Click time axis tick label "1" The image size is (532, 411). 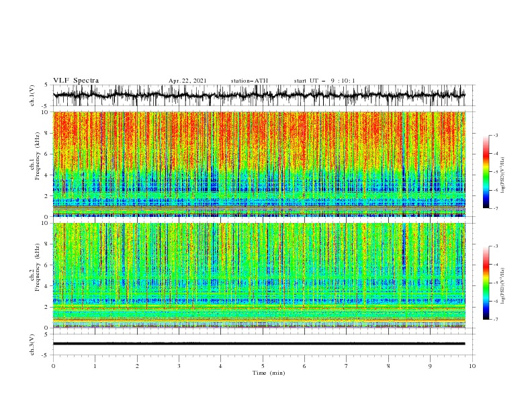pos(95,366)
